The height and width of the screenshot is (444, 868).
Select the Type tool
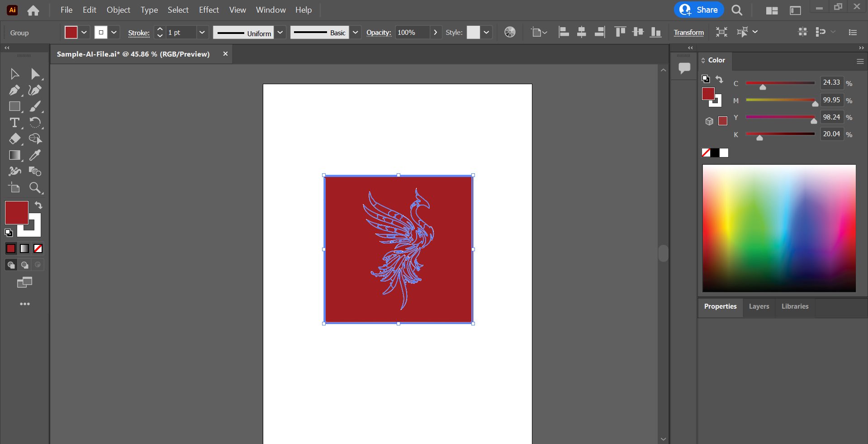[14, 123]
